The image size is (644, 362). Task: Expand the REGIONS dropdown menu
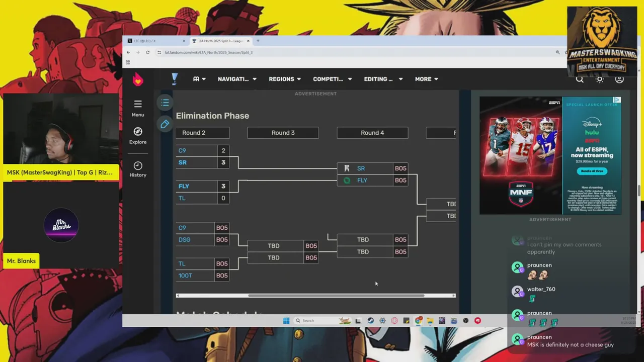click(285, 79)
